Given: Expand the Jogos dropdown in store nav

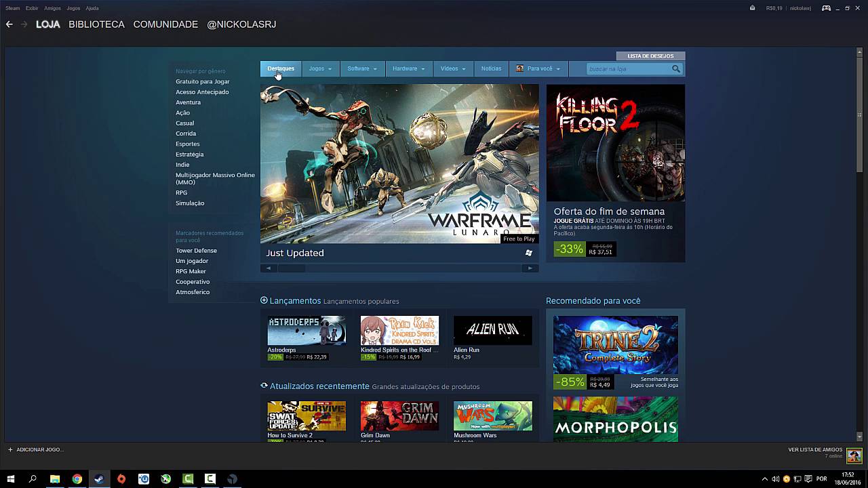Looking at the screenshot, I should coord(320,68).
